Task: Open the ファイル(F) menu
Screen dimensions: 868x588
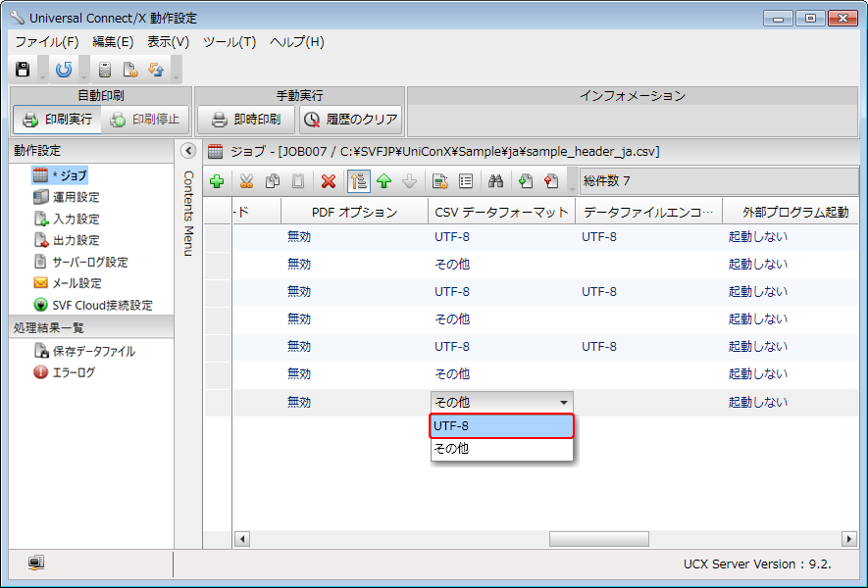Action: click(x=47, y=42)
